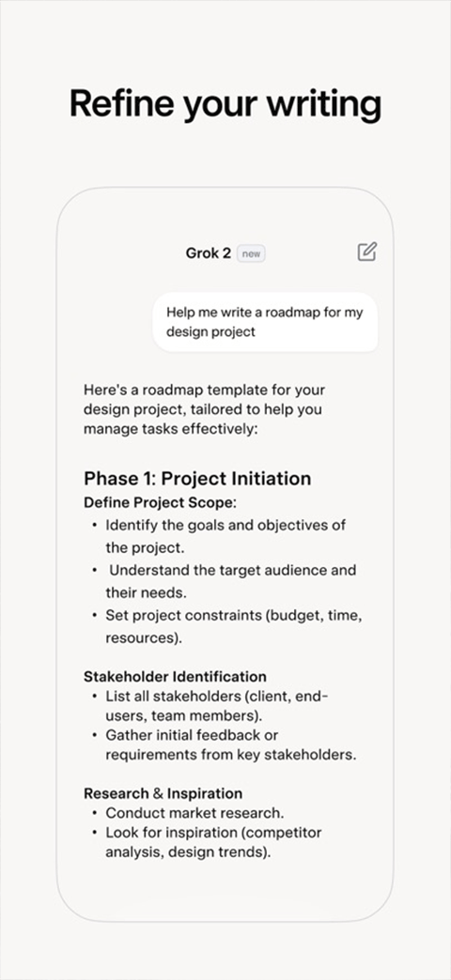Tap the "new" badge beside Grok 2
This screenshot has height=980, width=451.
(x=251, y=253)
